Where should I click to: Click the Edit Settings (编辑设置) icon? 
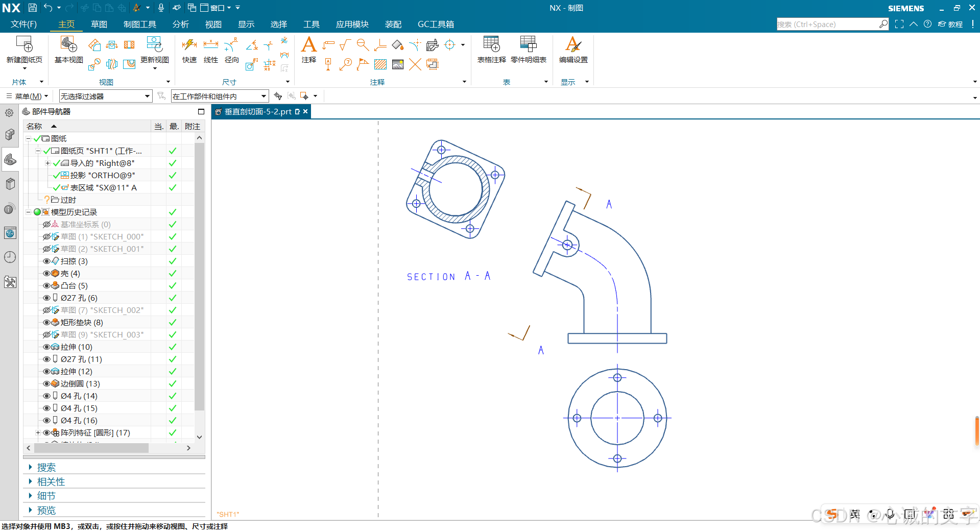coord(573,44)
